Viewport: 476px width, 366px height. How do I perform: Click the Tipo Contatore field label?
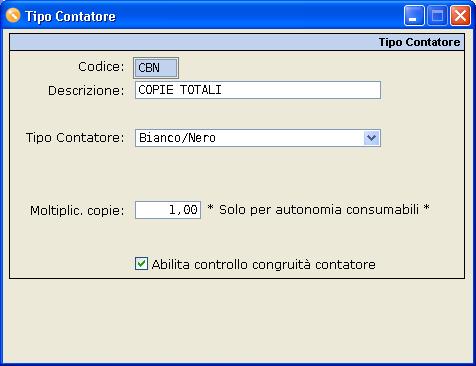75,138
